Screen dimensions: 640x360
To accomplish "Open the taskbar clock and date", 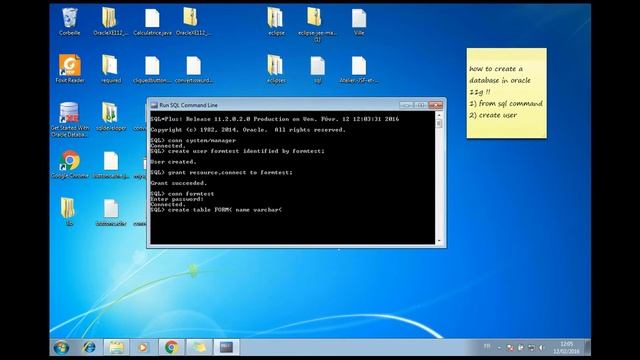I will 566,348.
